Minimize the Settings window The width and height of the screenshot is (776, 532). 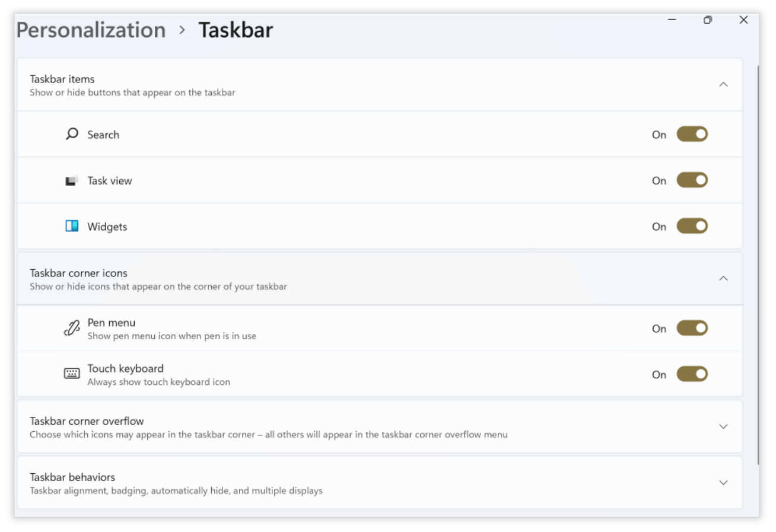pos(672,20)
